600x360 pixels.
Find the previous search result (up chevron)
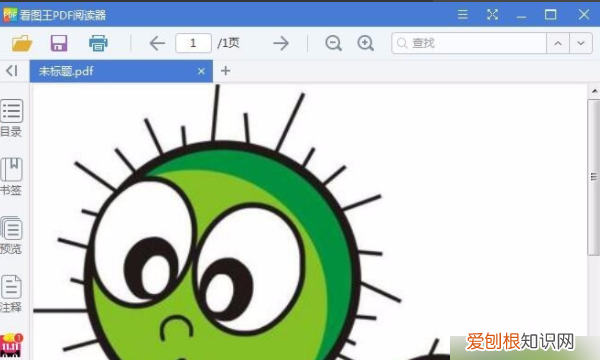click(x=558, y=43)
